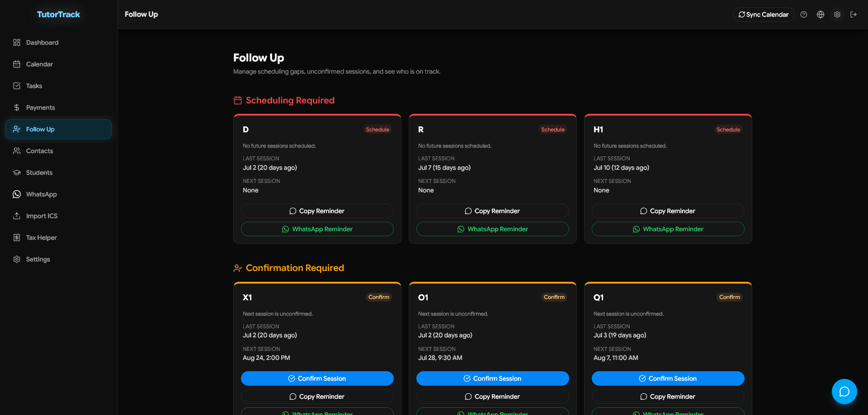Click Confirm badge on card X1

379,297
